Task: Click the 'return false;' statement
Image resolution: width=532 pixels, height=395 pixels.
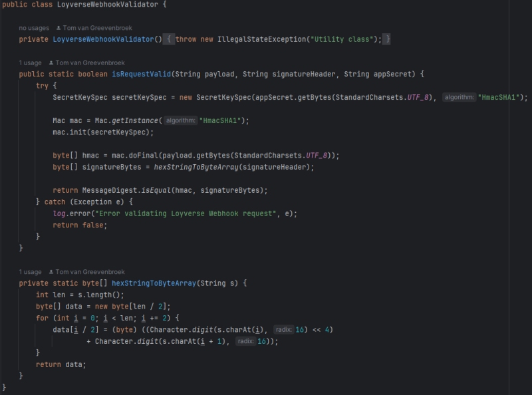Action: pyautogui.click(x=80, y=225)
